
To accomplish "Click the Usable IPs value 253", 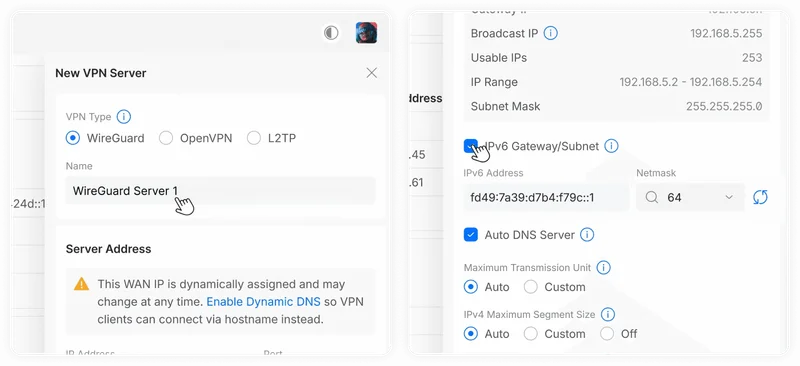I will pos(752,58).
